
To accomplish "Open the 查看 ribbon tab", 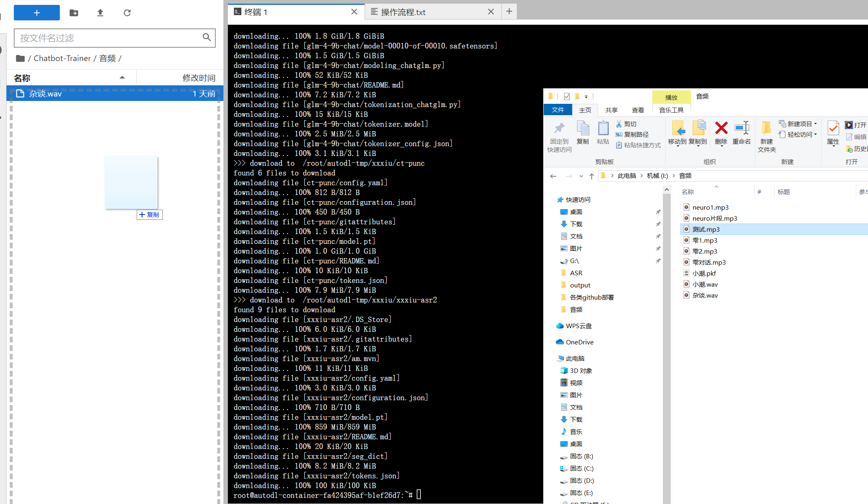I will pos(638,110).
